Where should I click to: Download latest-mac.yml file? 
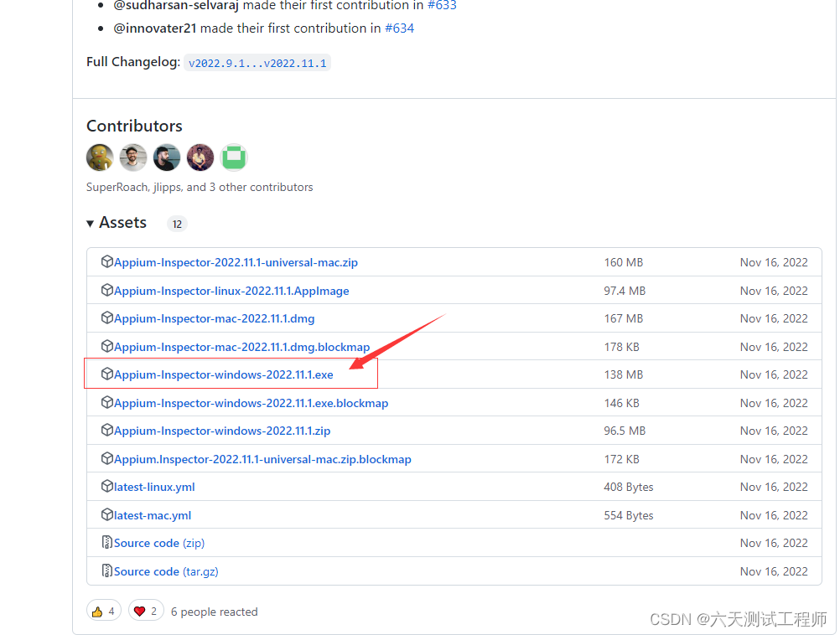point(153,515)
